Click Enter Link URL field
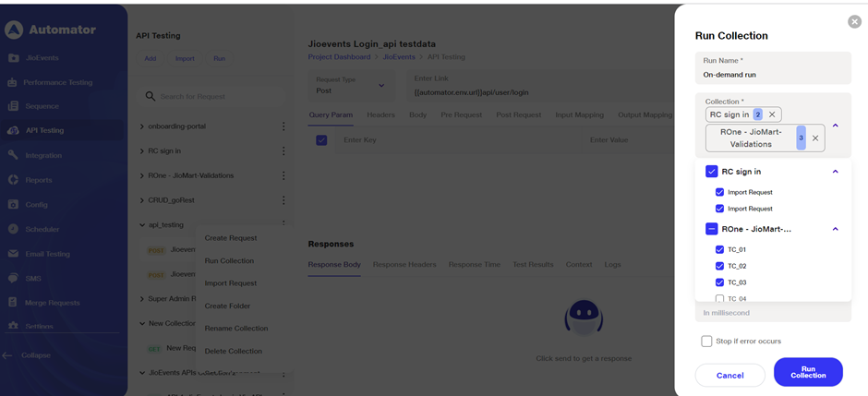This screenshot has width=868, height=396. coord(540,85)
